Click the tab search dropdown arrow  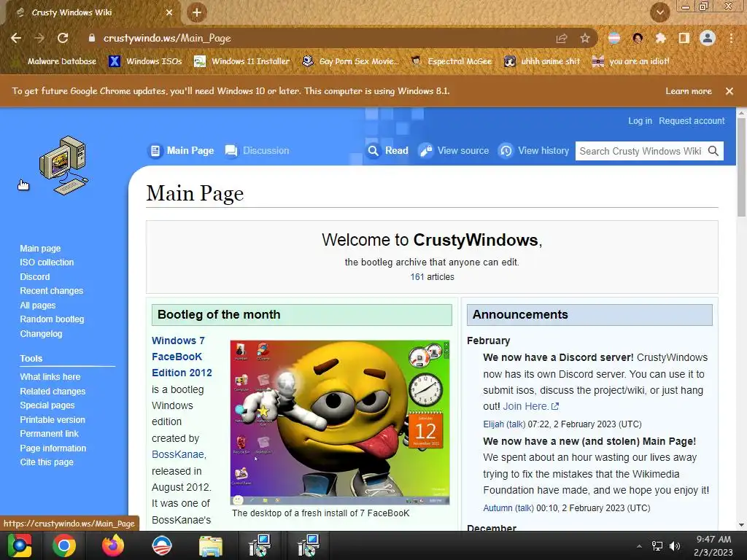click(659, 12)
